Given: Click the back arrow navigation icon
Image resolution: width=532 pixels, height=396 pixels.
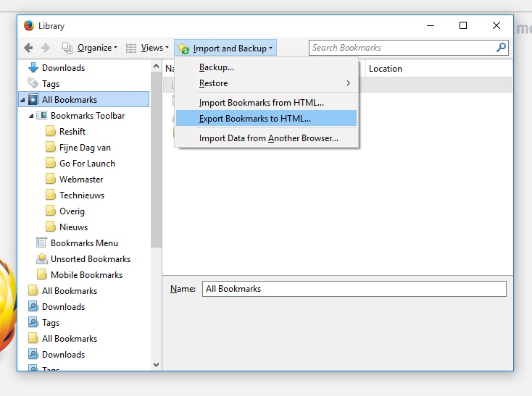Looking at the screenshot, I should click(x=28, y=48).
